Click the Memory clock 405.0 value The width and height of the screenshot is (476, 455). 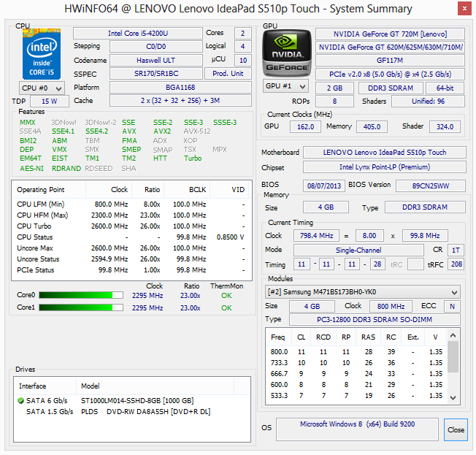(x=372, y=126)
